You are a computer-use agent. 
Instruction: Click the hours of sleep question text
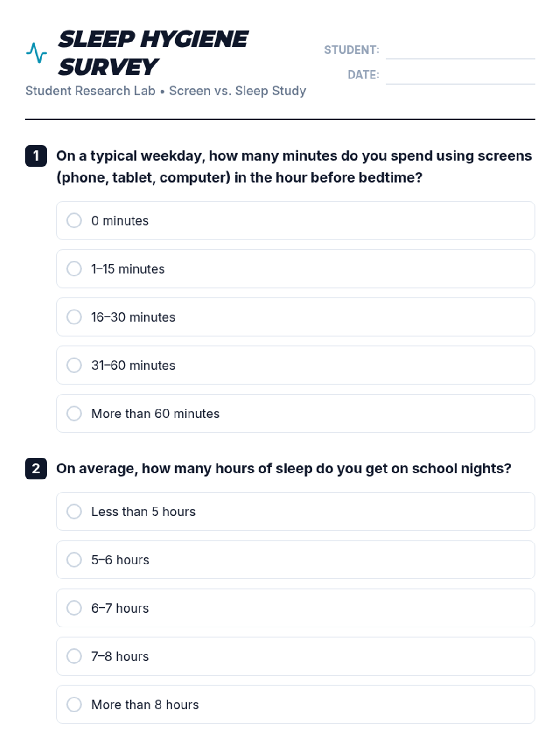coord(284,469)
